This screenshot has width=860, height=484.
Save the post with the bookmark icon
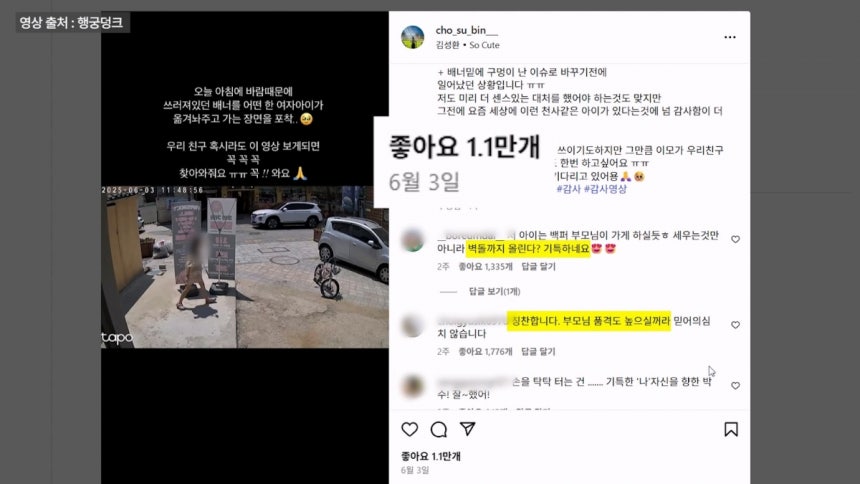[731, 429]
